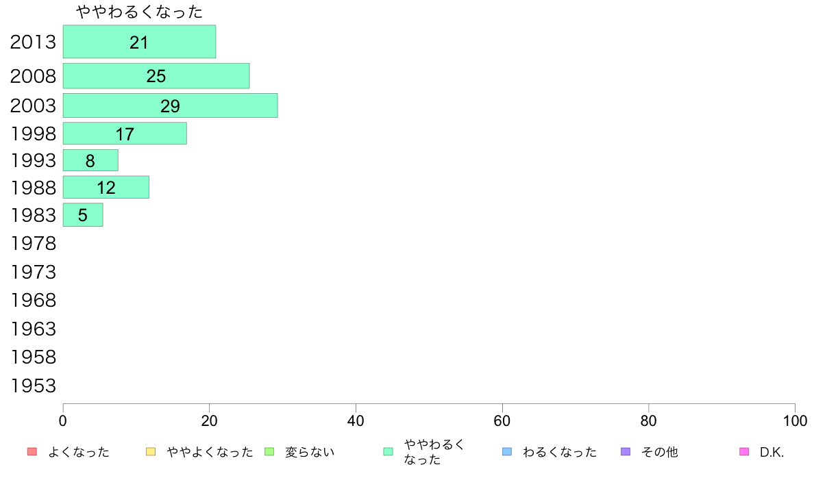This screenshot has height=504, width=814.
Task: Click the yellow ややよくなった legend swatch
Action: (x=151, y=451)
